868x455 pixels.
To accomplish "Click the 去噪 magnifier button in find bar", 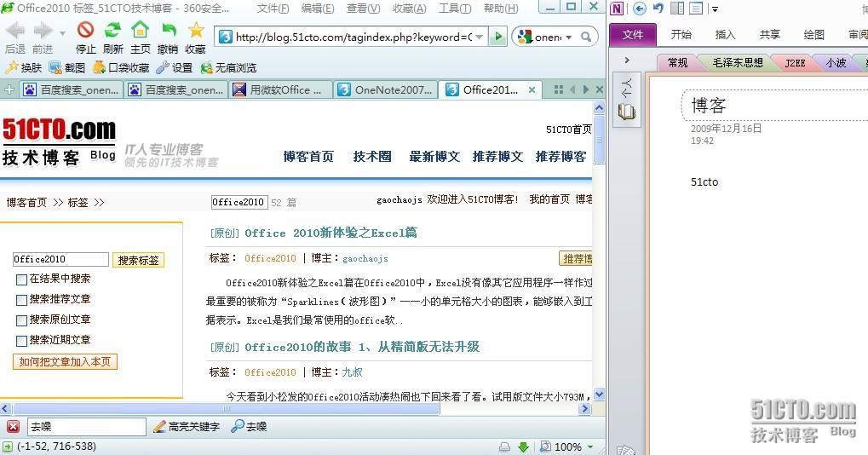I will coord(249,426).
